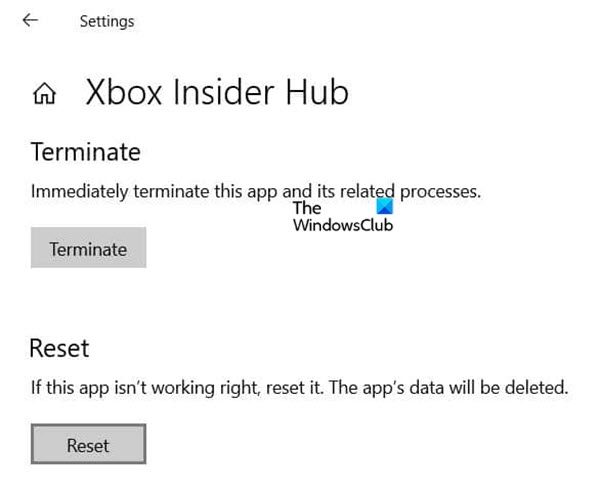Viewport: 600px width, 494px height.
Task: Click the word "deleted." in Reset description
Action: 541,385
